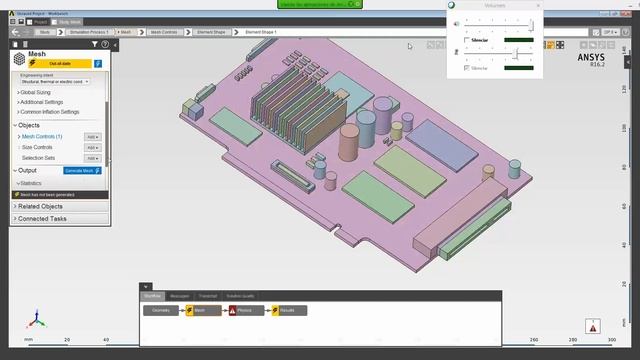
Task: Adjust the upper volume slider handle
Action: [x=531, y=25]
